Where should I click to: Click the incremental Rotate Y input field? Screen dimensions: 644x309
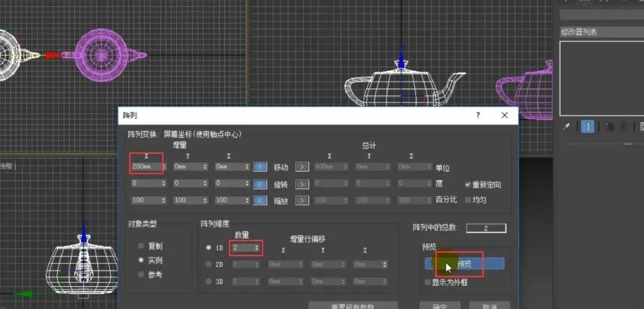[x=188, y=183]
